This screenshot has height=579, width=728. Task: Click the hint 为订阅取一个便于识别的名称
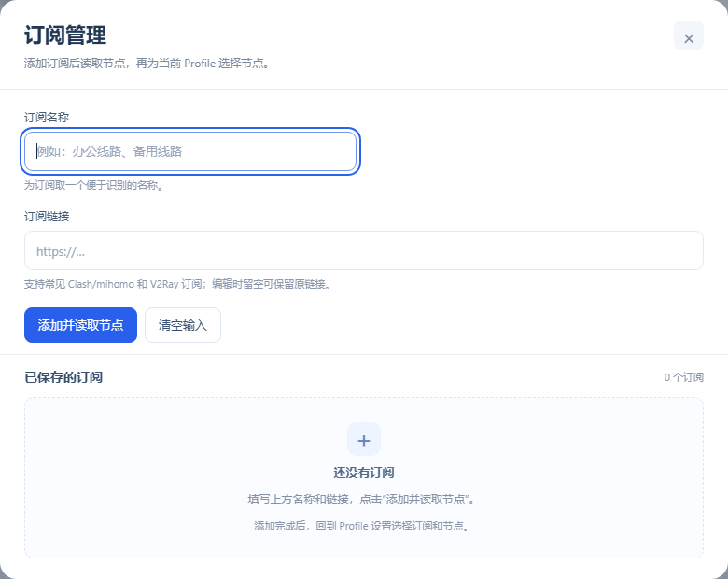coord(93,185)
